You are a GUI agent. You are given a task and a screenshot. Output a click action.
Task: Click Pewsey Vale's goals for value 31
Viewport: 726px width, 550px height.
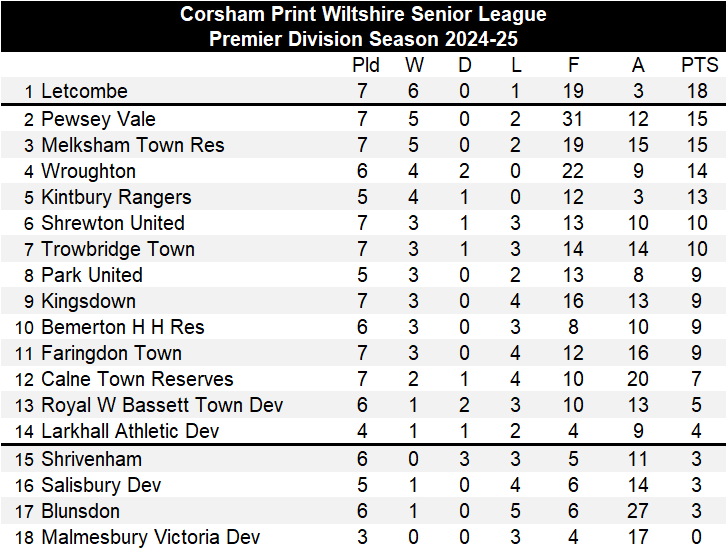[572, 120]
